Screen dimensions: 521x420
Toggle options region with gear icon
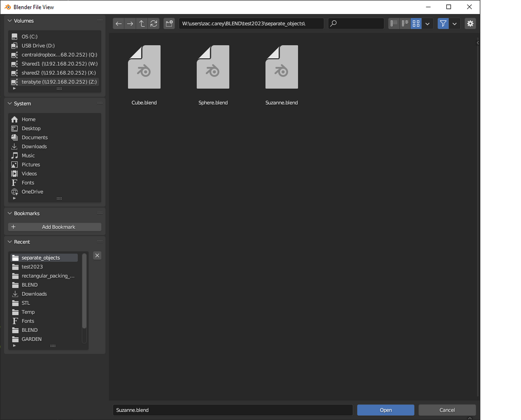(470, 23)
